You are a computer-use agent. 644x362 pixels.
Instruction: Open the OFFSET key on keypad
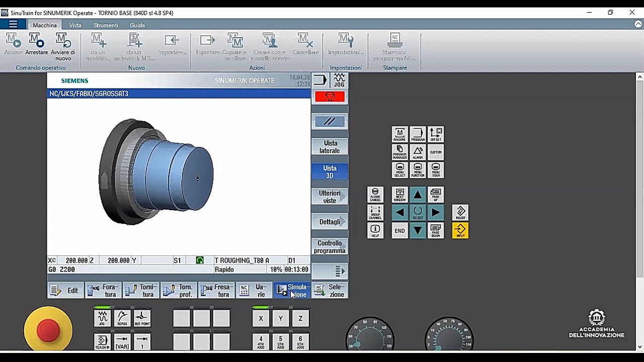(x=436, y=134)
